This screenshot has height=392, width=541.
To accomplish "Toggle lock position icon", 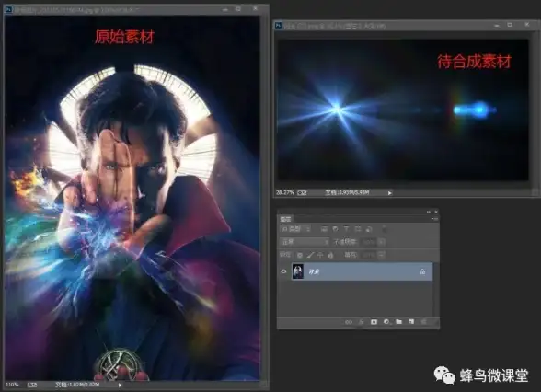I will pyautogui.click(x=320, y=255).
